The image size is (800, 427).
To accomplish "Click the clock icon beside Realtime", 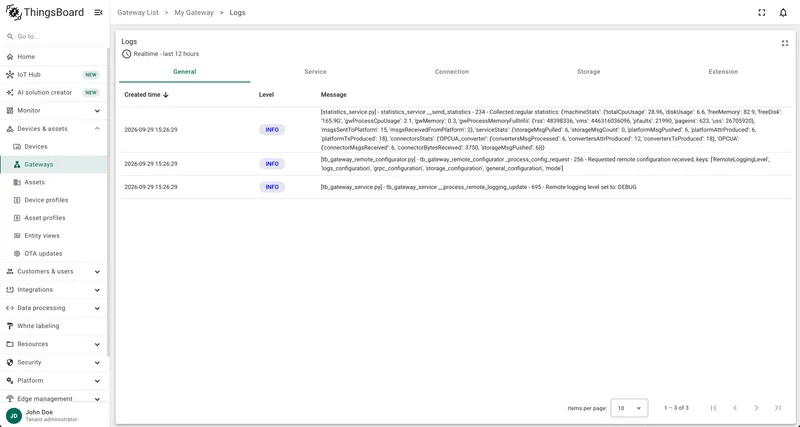I will click(x=127, y=54).
